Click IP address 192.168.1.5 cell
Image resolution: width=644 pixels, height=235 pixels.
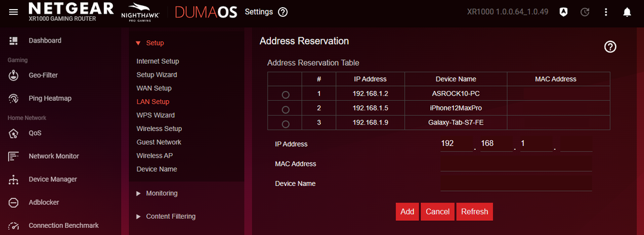pos(370,108)
